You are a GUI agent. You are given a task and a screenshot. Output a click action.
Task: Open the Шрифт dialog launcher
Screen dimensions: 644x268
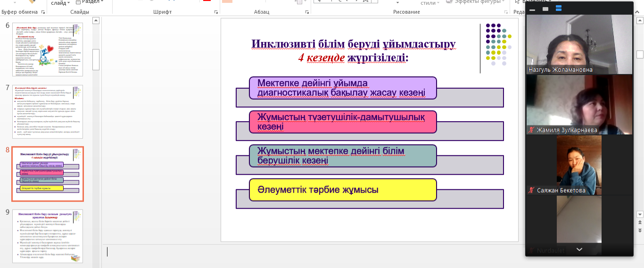[x=216, y=12]
